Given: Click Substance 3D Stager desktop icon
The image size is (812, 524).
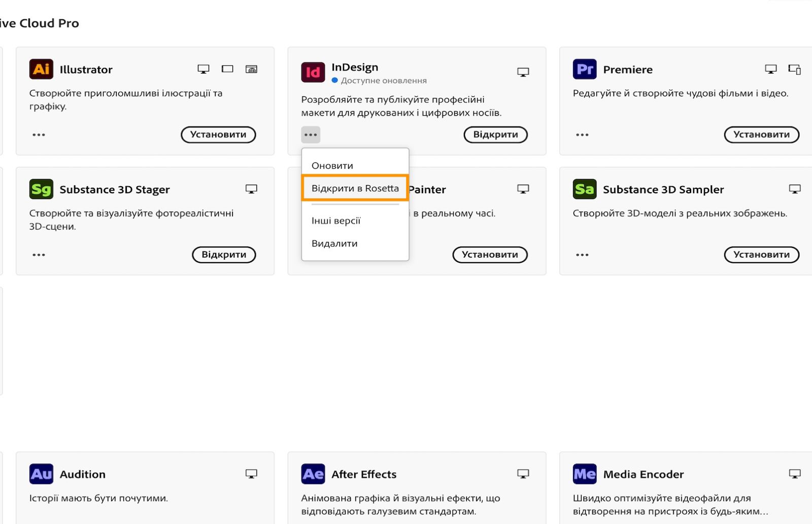Looking at the screenshot, I should pos(251,189).
